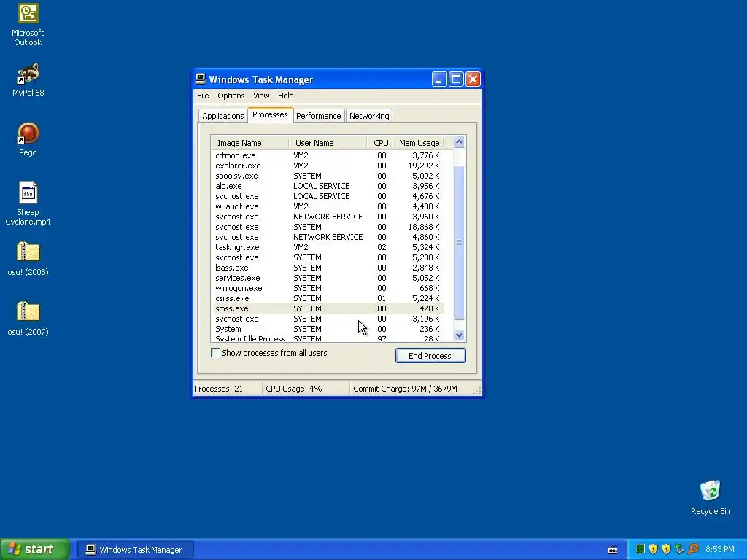747x560 pixels.
Task: Click the process list scroll down arrow
Action: point(460,335)
